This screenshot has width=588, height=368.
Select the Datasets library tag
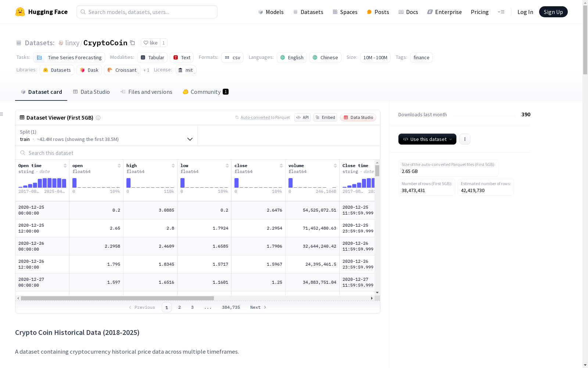coord(57,70)
